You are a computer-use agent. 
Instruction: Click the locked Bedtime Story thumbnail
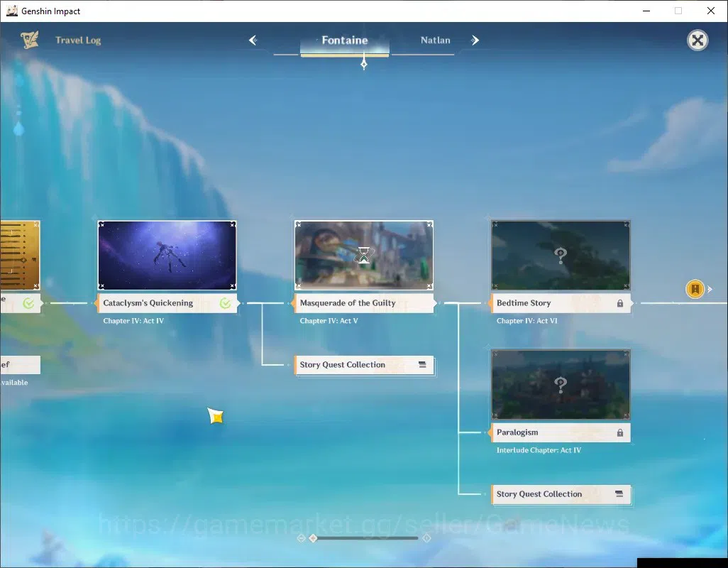click(561, 255)
